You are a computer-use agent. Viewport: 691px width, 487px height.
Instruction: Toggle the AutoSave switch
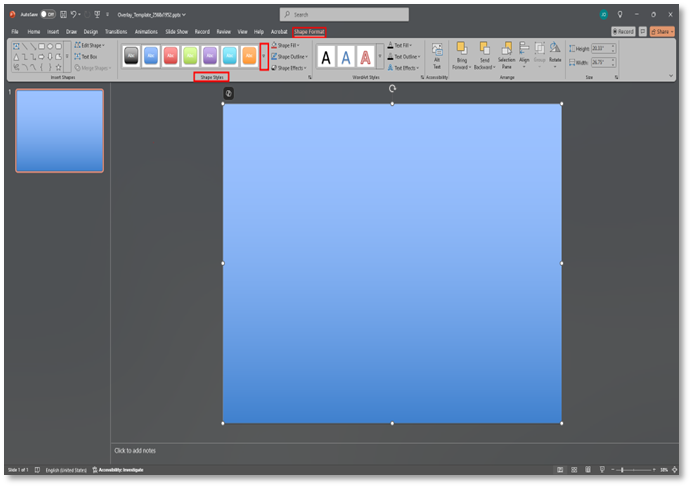pyautogui.click(x=46, y=15)
